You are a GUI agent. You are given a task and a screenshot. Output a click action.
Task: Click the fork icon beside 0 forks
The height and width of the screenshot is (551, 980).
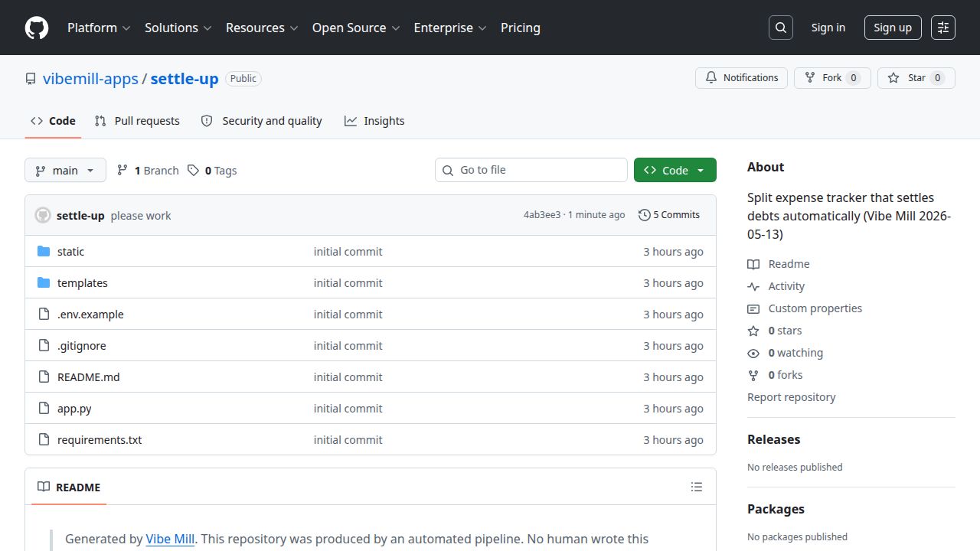(753, 375)
